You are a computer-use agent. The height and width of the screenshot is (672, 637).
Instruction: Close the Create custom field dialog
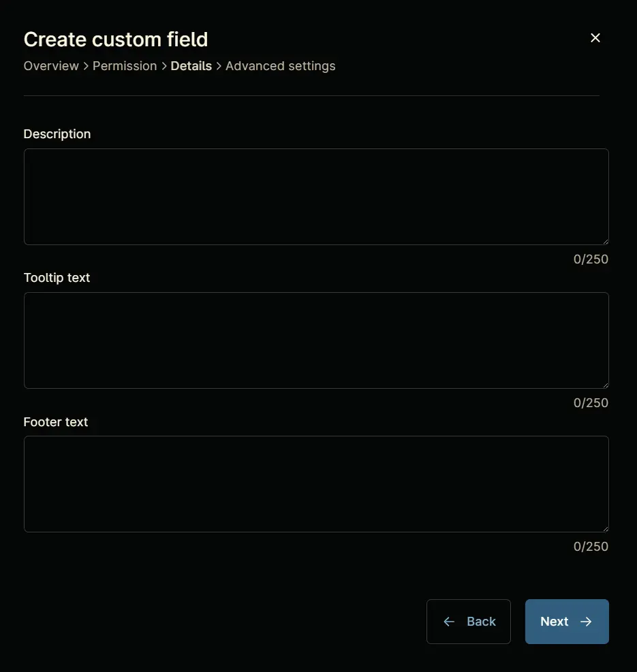pos(595,37)
